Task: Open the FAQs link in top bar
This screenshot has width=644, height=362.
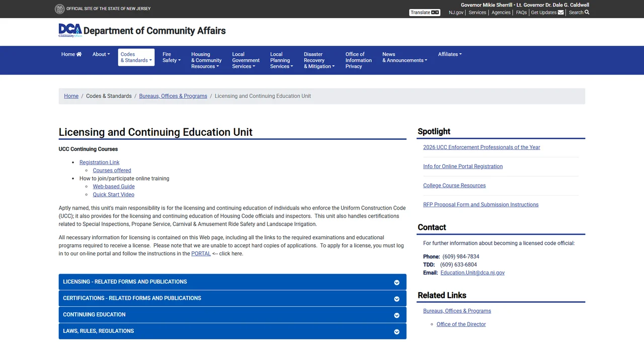Action: point(521,13)
